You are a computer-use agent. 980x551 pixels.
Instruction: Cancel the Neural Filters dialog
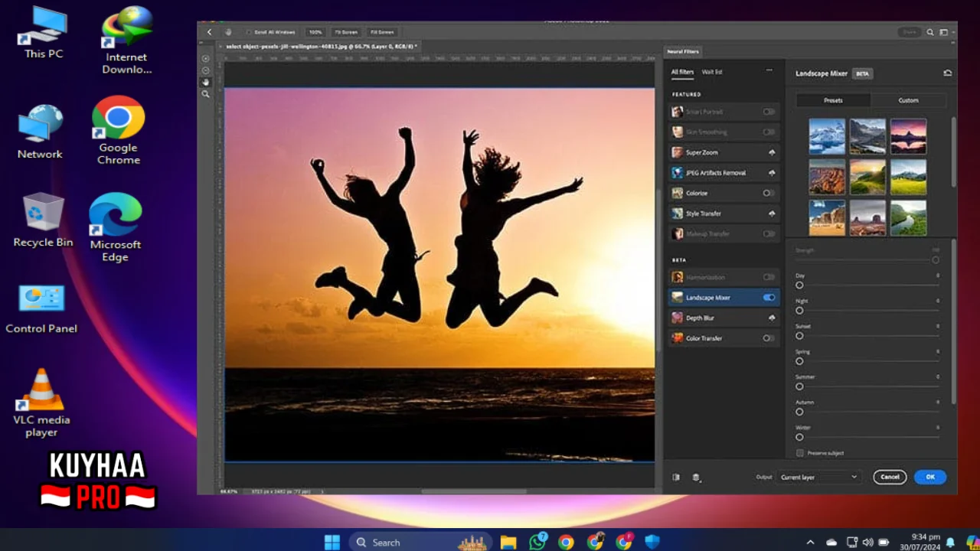pos(890,477)
